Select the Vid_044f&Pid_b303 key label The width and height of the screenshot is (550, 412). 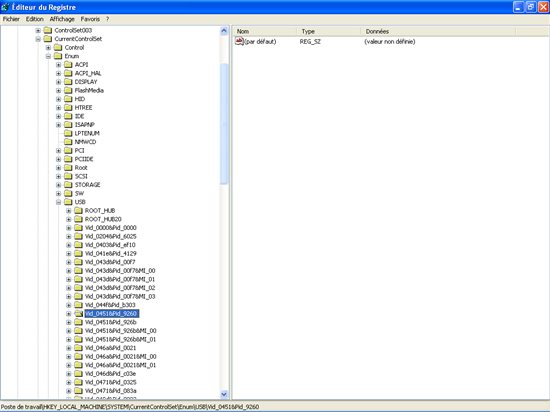click(x=110, y=305)
